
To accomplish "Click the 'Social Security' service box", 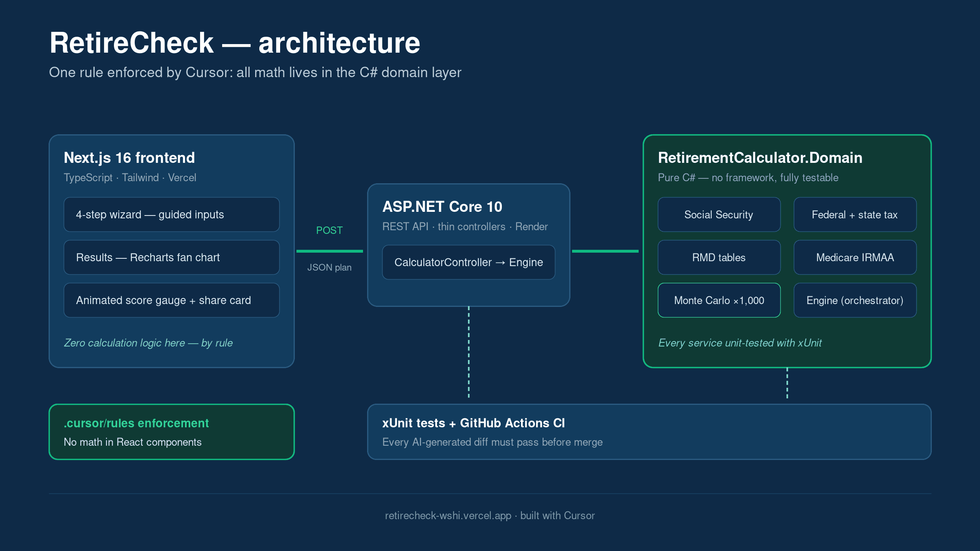I will 719,215.
